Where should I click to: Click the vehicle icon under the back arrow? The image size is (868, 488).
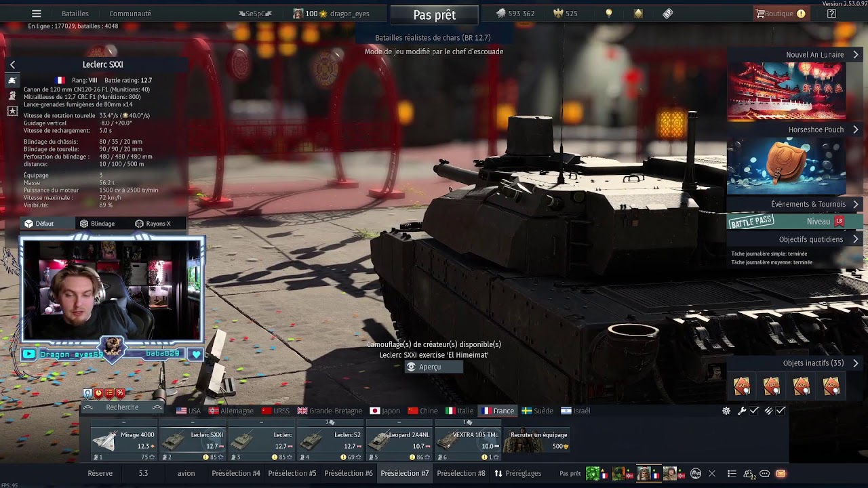click(x=12, y=81)
